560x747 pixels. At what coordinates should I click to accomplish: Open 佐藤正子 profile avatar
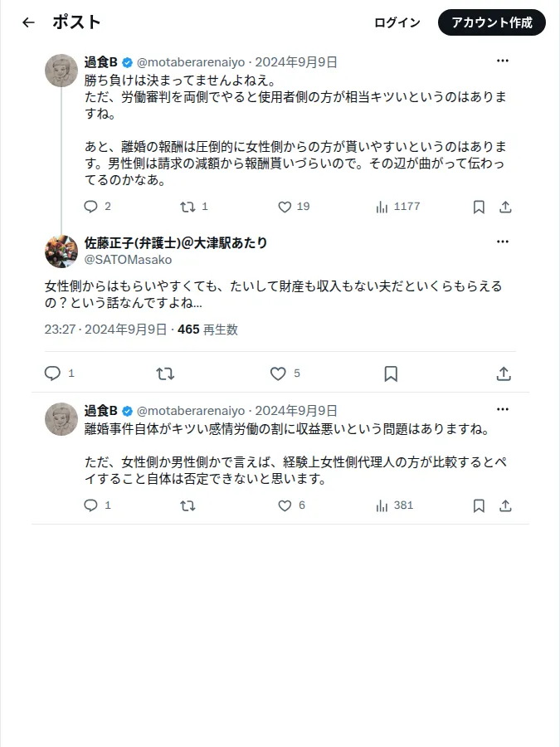point(61,251)
